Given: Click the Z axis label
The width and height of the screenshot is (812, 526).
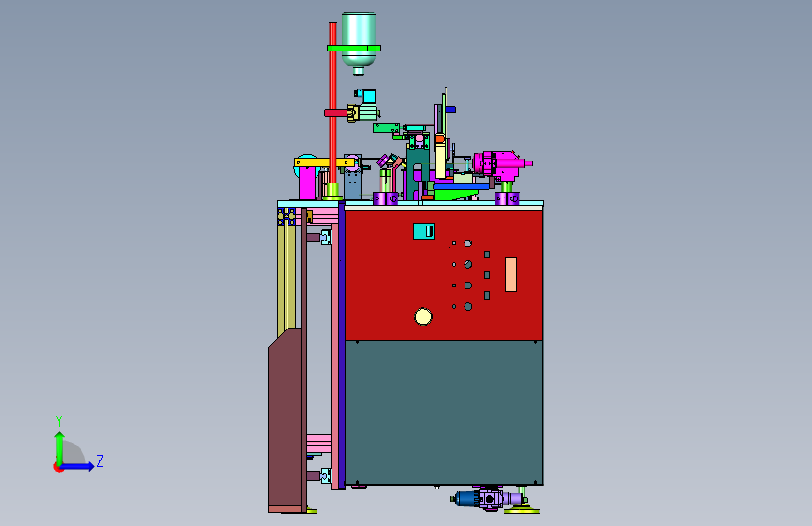Looking at the screenshot, I should click(x=100, y=460).
